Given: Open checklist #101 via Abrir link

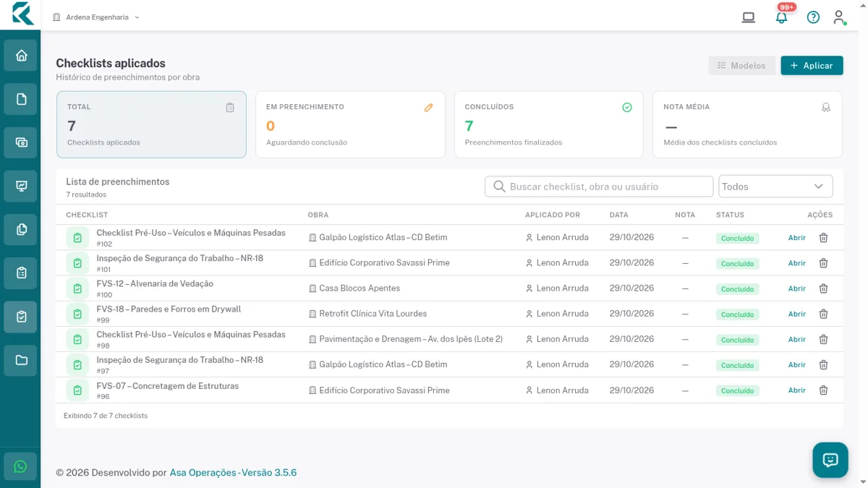Looking at the screenshot, I should point(797,263).
